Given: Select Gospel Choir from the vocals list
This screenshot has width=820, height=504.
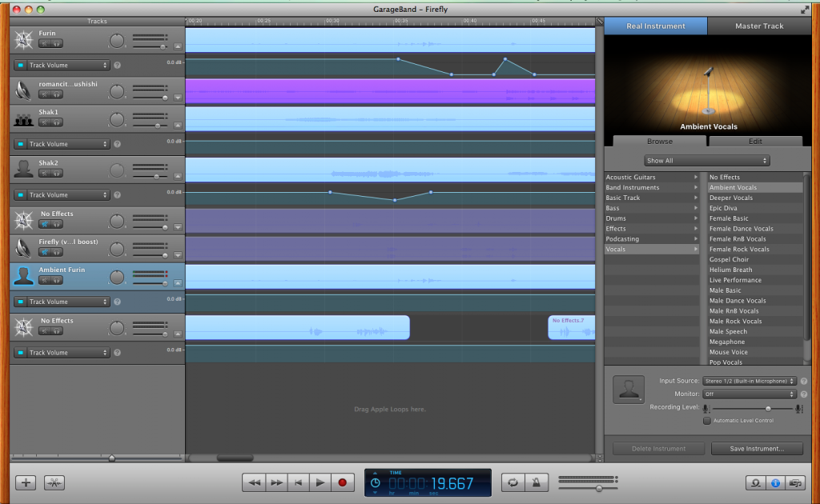Looking at the screenshot, I should (x=730, y=259).
